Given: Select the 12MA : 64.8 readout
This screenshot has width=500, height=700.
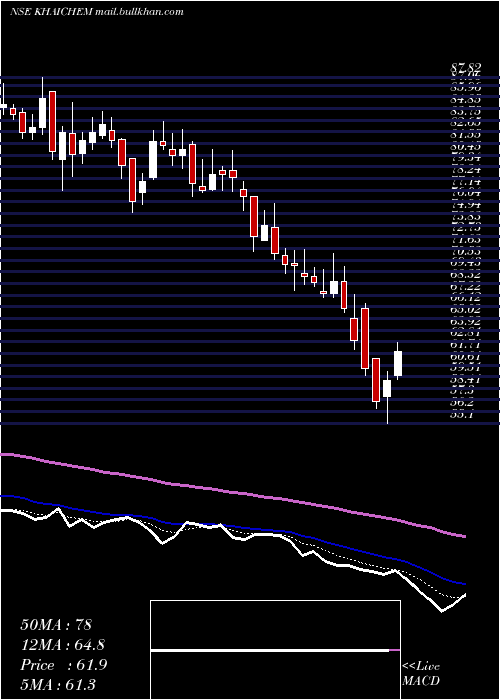Looking at the screenshot, I should coord(62,645).
